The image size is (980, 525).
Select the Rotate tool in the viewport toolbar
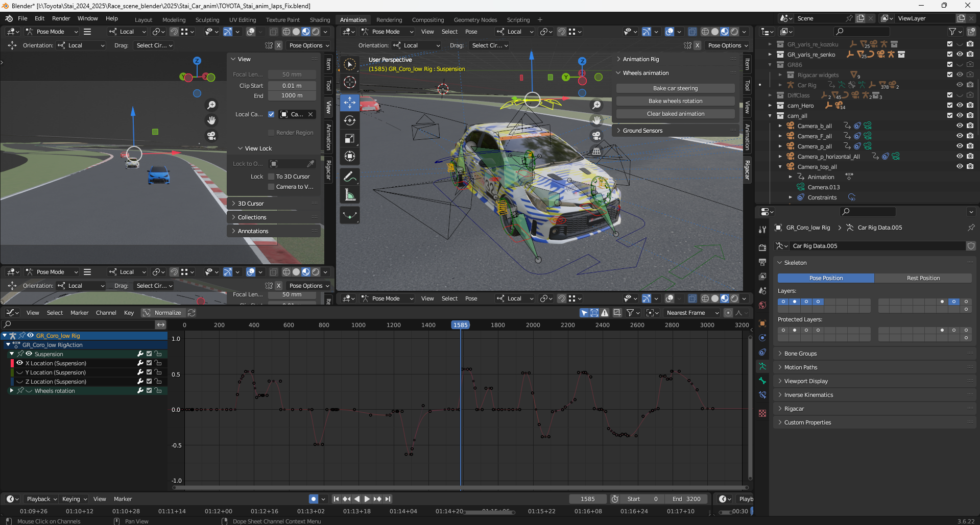[x=350, y=120]
